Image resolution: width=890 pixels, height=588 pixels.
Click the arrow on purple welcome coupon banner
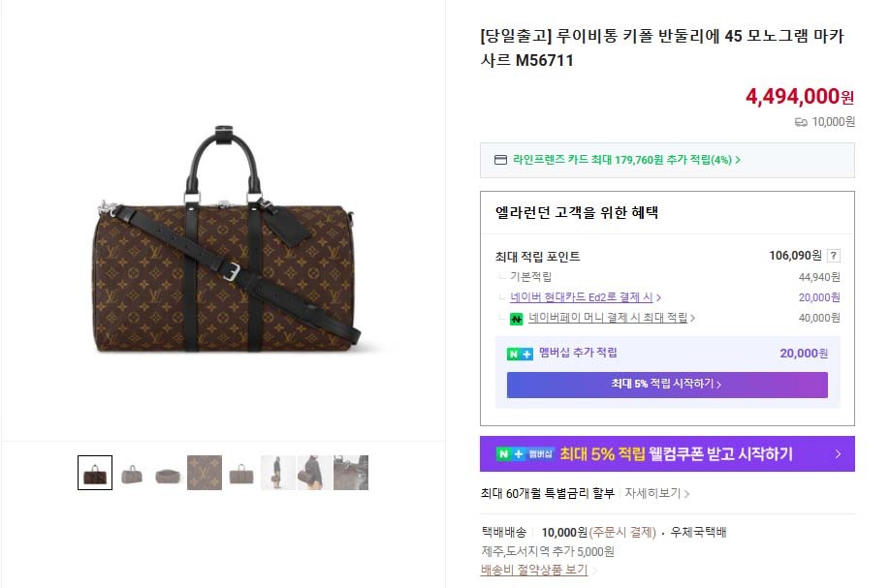(837, 453)
